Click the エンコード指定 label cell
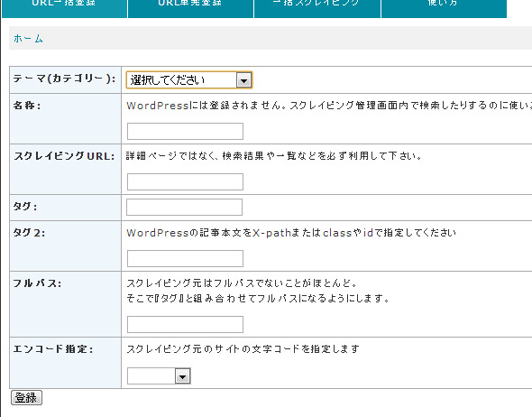This screenshot has width=532, height=417. pyautogui.click(x=53, y=348)
